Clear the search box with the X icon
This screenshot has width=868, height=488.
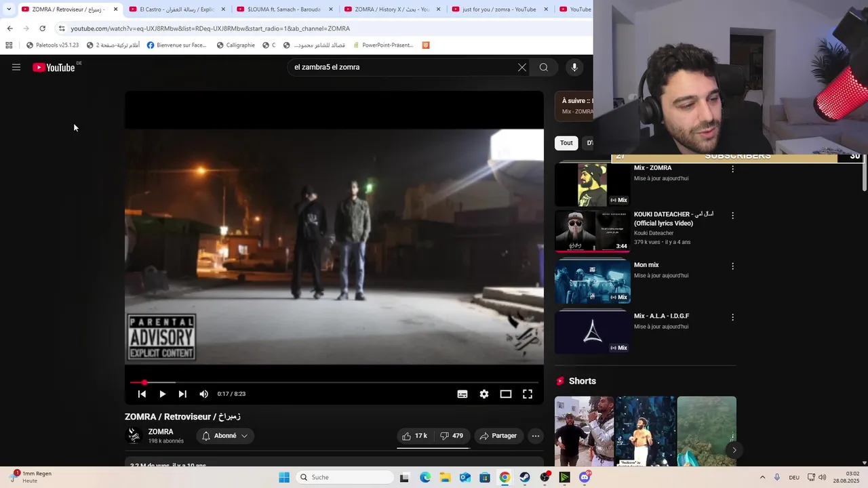(522, 67)
